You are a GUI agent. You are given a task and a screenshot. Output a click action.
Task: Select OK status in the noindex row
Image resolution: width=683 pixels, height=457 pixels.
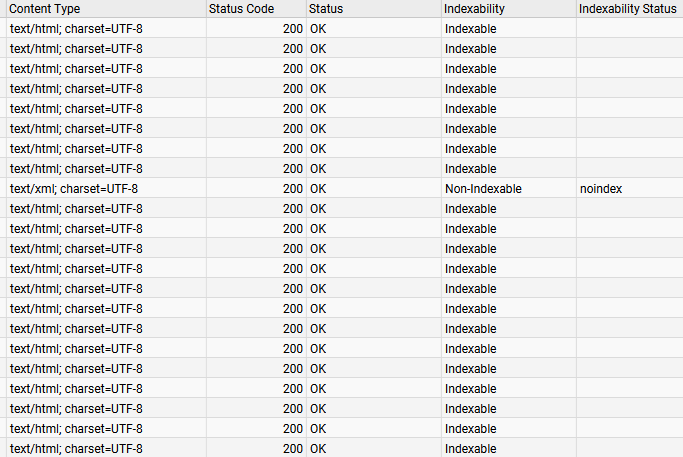pyautogui.click(x=318, y=188)
